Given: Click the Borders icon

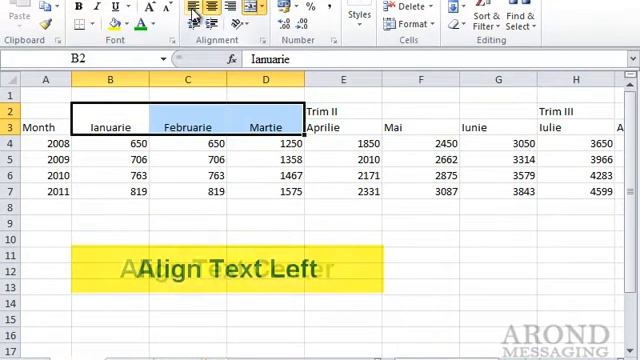Looking at the screenshot, I should (80, 24).
